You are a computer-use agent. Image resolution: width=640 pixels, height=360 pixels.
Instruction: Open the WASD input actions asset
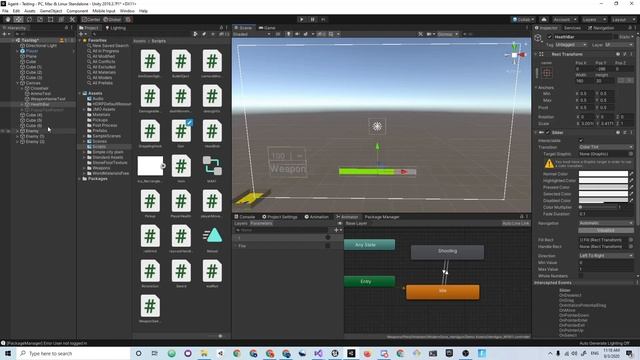tap(212, 165)
